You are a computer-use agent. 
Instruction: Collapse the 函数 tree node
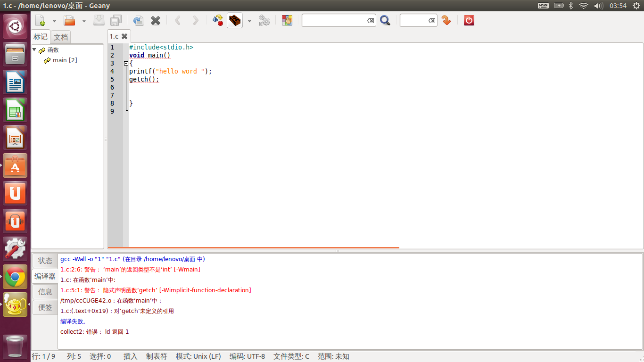(34, 50)
